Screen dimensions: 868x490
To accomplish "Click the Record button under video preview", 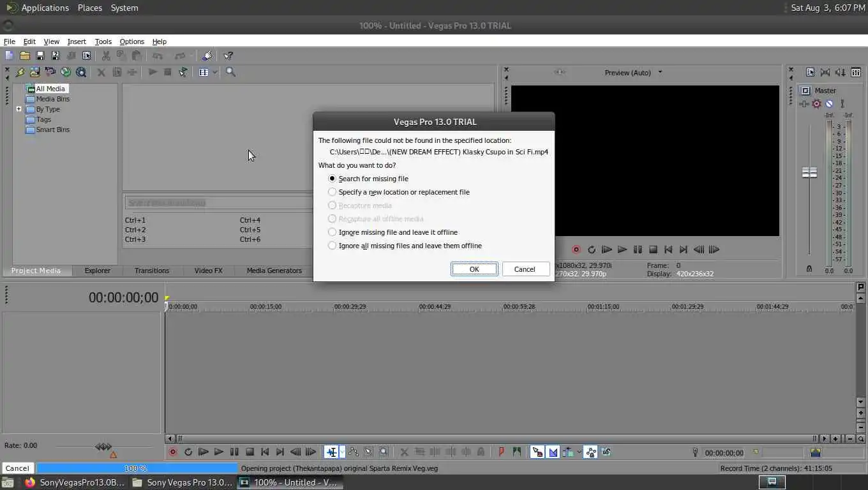I will (x=576, y=249).
